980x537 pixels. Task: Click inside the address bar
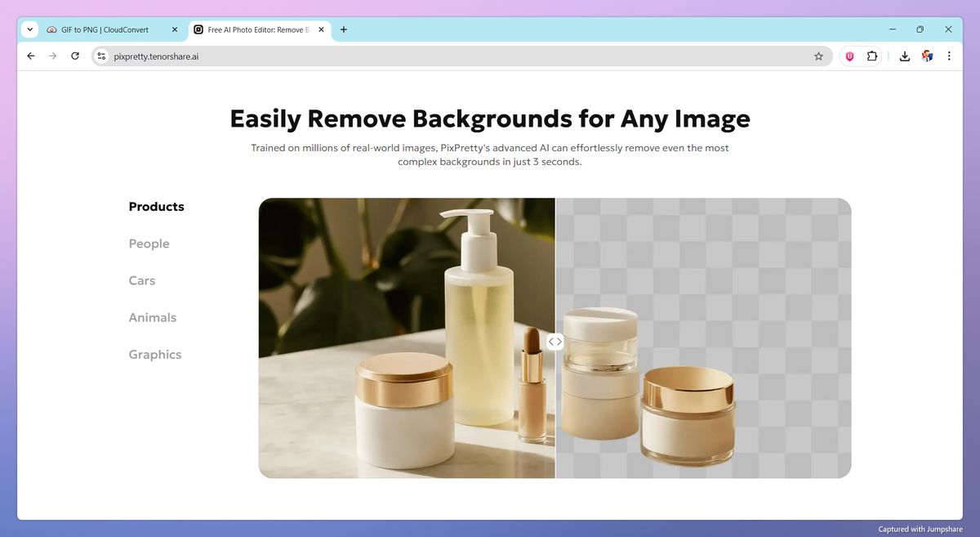tap(327, 56)
